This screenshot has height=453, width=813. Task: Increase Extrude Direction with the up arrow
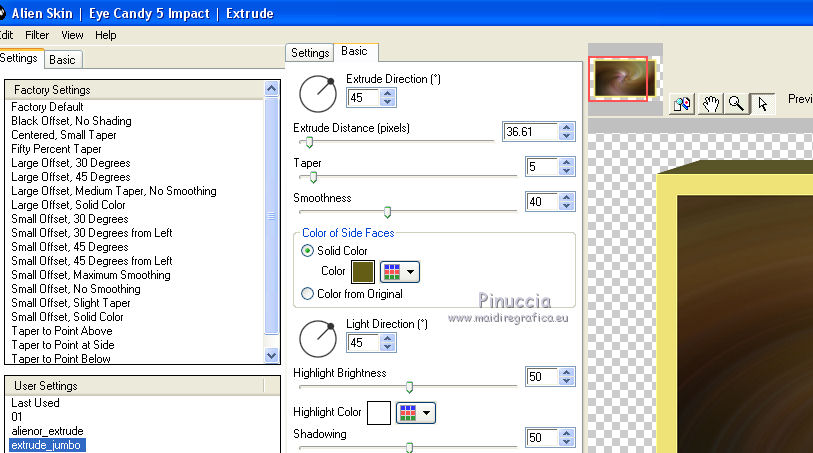[x=387, y=93]
